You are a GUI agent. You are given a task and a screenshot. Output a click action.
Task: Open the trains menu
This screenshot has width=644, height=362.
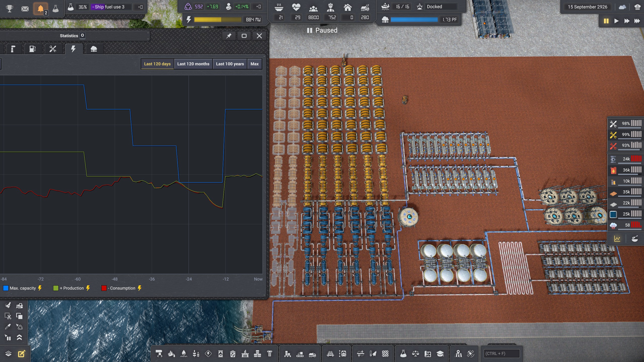(343, 354)
